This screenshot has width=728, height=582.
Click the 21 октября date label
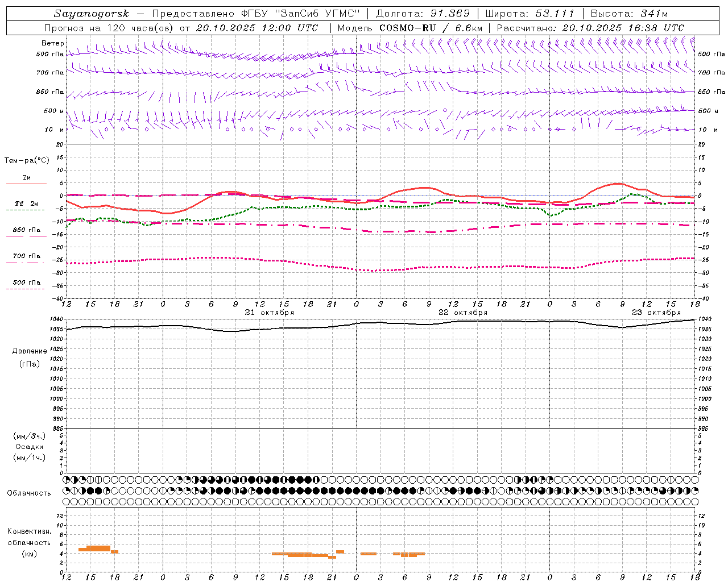click(x=270, y=313)
